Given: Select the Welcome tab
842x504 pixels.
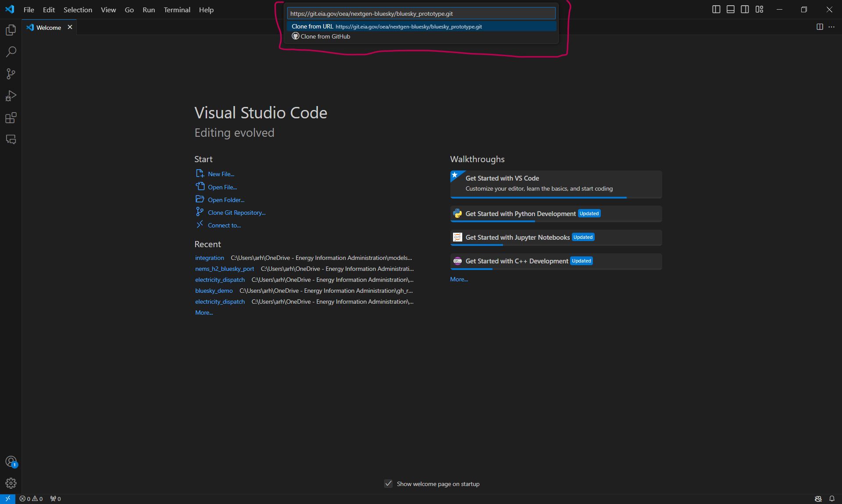Looking at the screenshot, I should [48, 27].
